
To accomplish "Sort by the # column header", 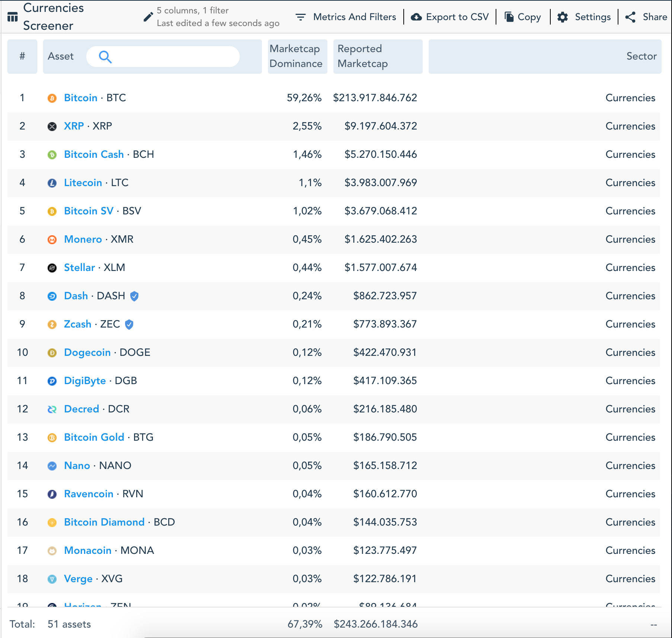I will click(22, 56).
